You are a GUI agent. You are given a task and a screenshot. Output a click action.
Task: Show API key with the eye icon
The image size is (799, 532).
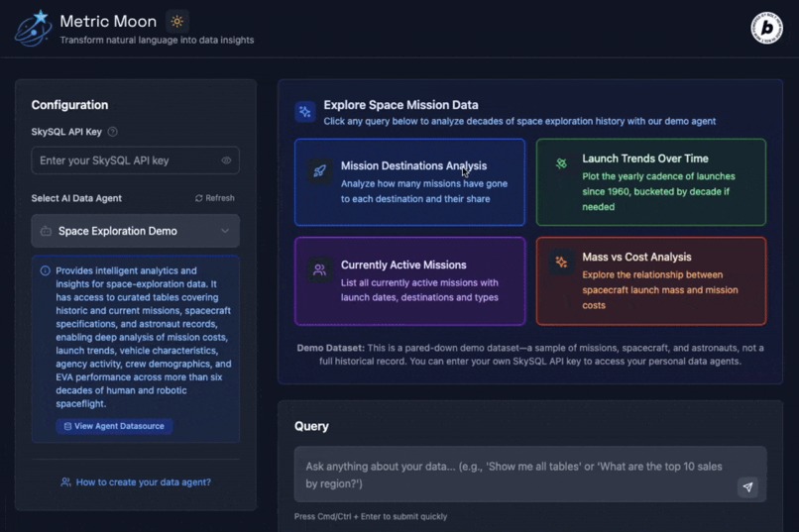226,160
